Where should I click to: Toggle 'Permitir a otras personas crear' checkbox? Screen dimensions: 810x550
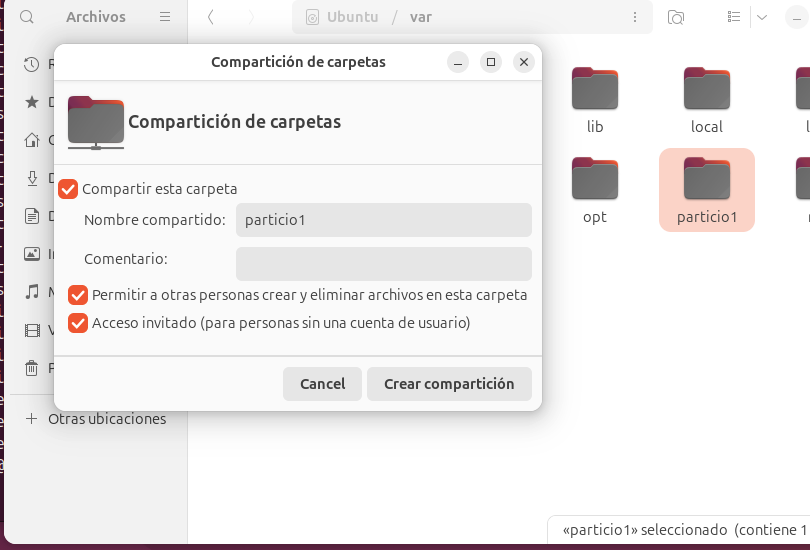77,295
